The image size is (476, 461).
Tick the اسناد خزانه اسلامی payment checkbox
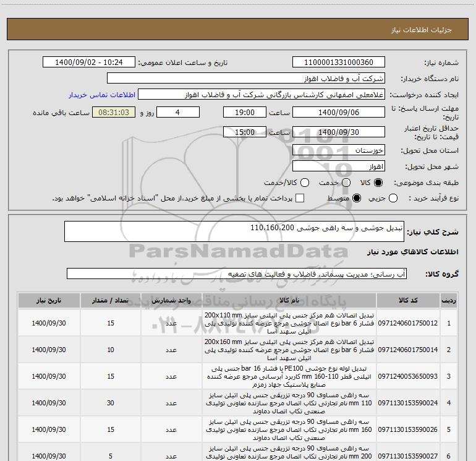click(300, 198)
